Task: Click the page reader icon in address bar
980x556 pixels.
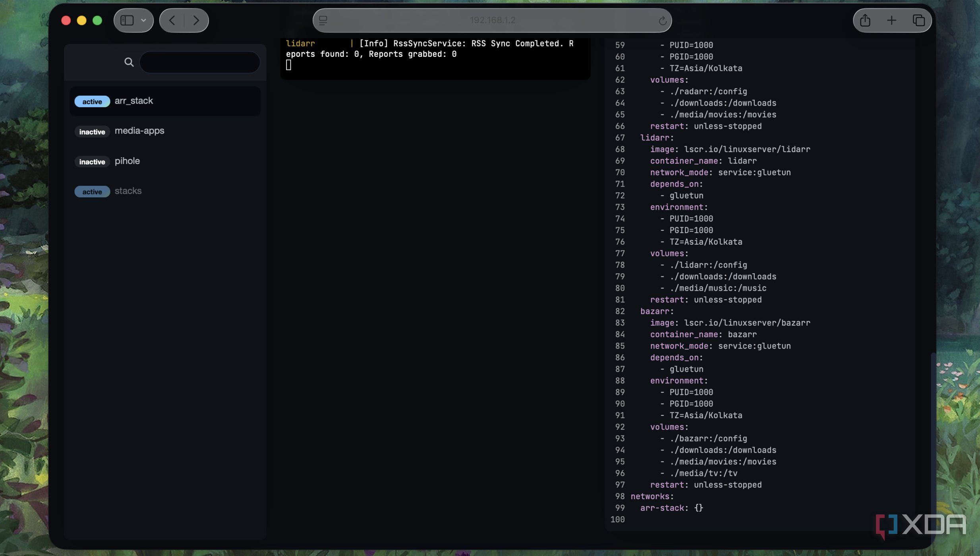Action: (x=323, y=20)
